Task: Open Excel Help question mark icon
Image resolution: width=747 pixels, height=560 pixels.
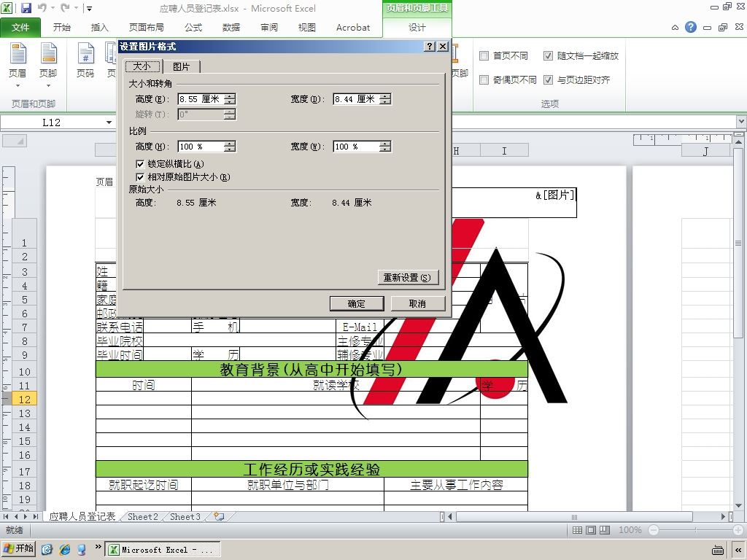Action: coord(690,27)
